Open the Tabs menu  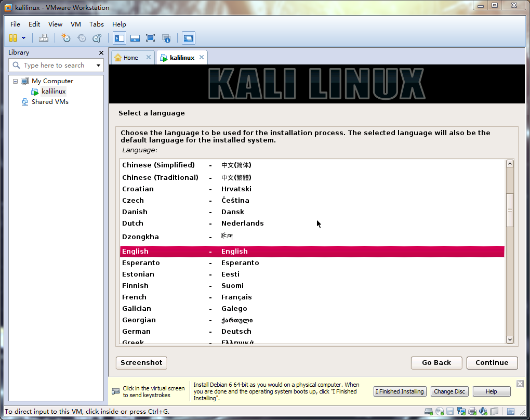tap(96, 24)
